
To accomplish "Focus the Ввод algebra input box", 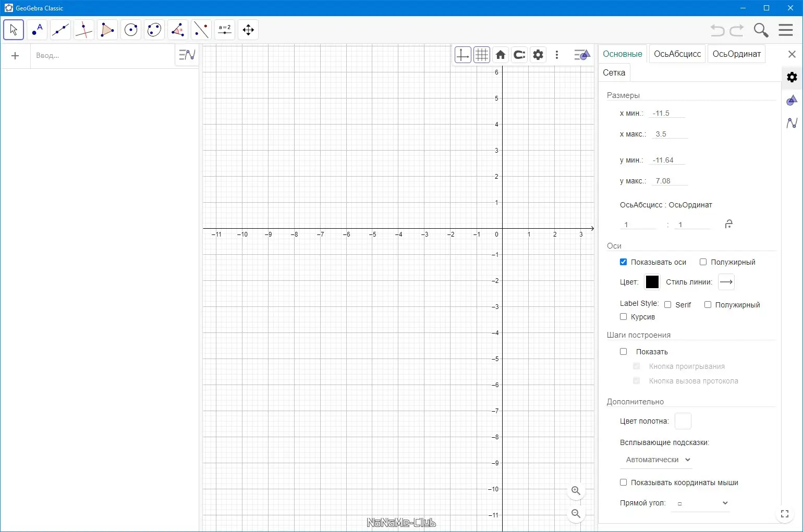I will (102, 56).
